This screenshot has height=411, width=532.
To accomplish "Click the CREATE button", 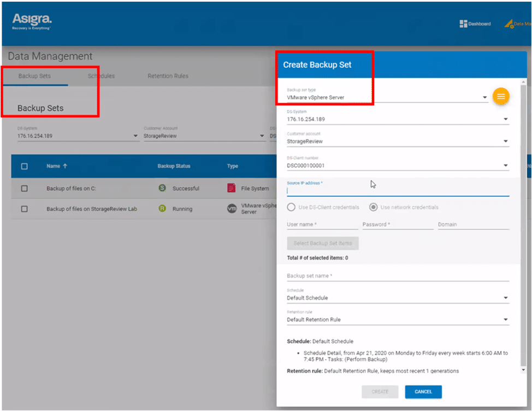I will click(x=380, y=392).
